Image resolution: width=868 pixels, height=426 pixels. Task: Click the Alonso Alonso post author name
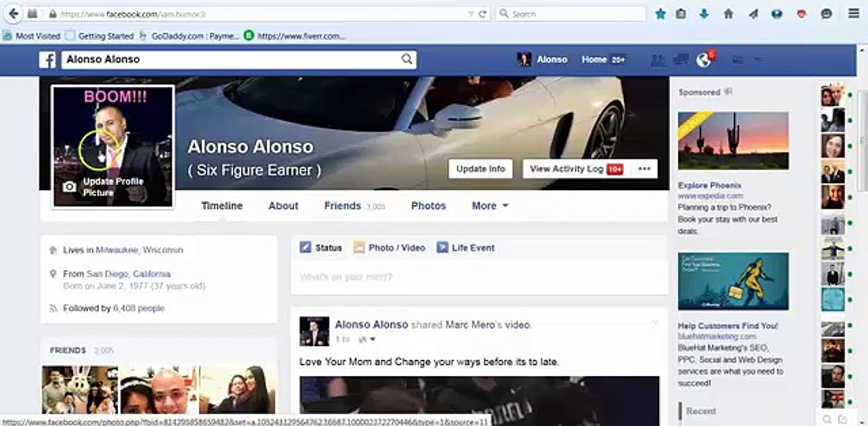pos(372,324)
